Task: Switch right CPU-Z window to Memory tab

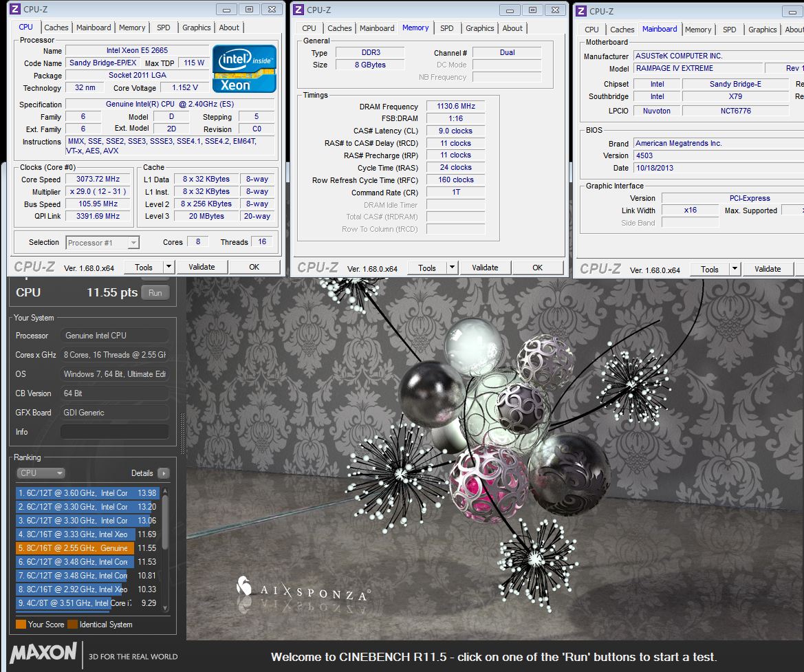Action: [698, 30]
